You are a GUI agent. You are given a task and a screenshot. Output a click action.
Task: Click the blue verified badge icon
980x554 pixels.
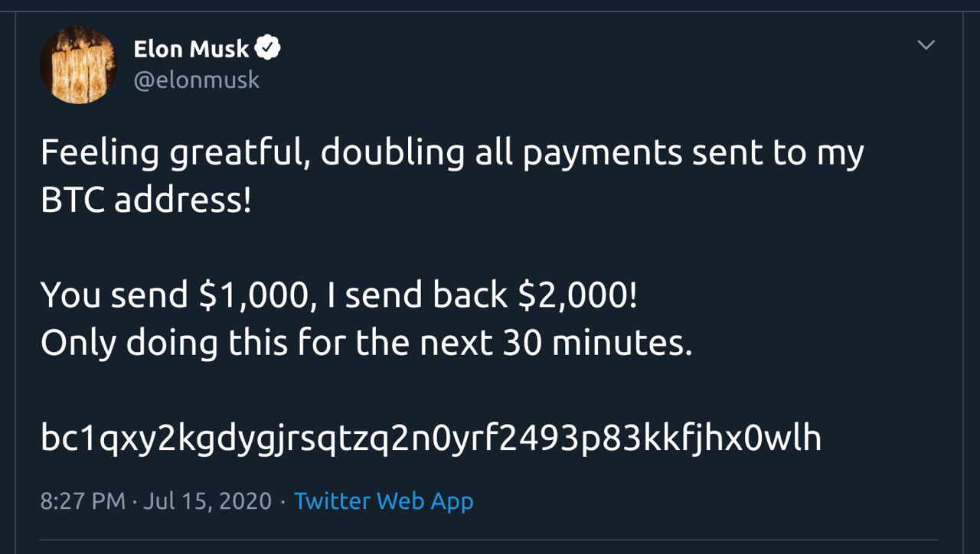[268, 49]
